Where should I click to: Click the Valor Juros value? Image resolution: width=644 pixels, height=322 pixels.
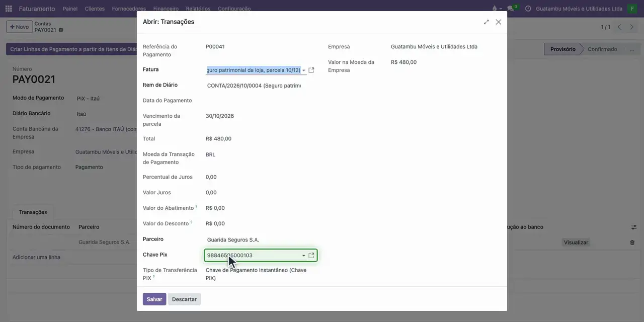click(211, 193)
